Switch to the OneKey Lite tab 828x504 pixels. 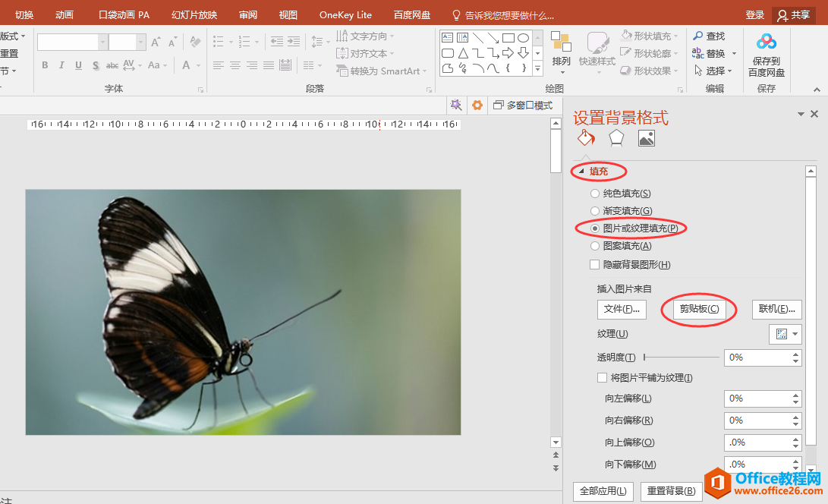(x=345, y=15)
